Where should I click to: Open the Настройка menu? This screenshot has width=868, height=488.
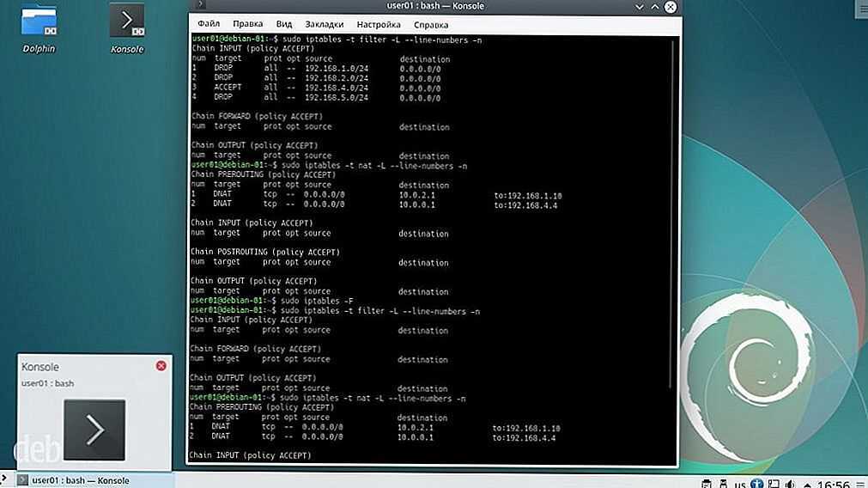click(379, 24)
